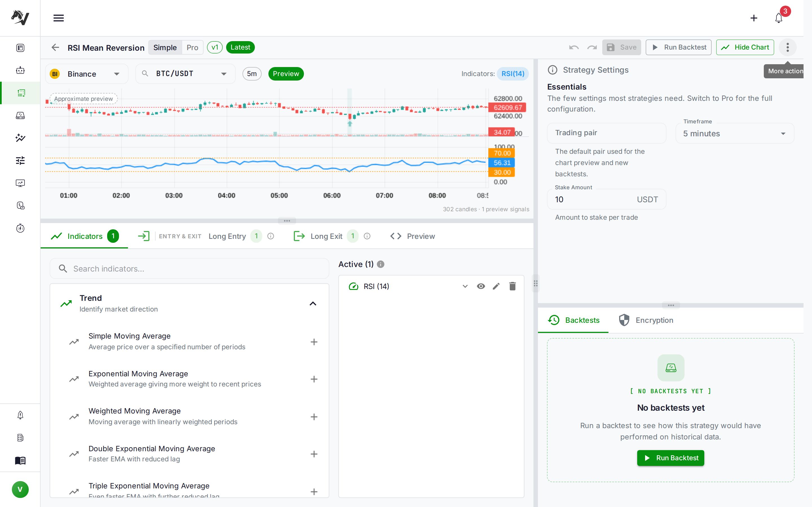Open the Binance exchange dropdown
Image resolution: width=812 pixels, height=507 pixels.
click(x=87, y=74)
